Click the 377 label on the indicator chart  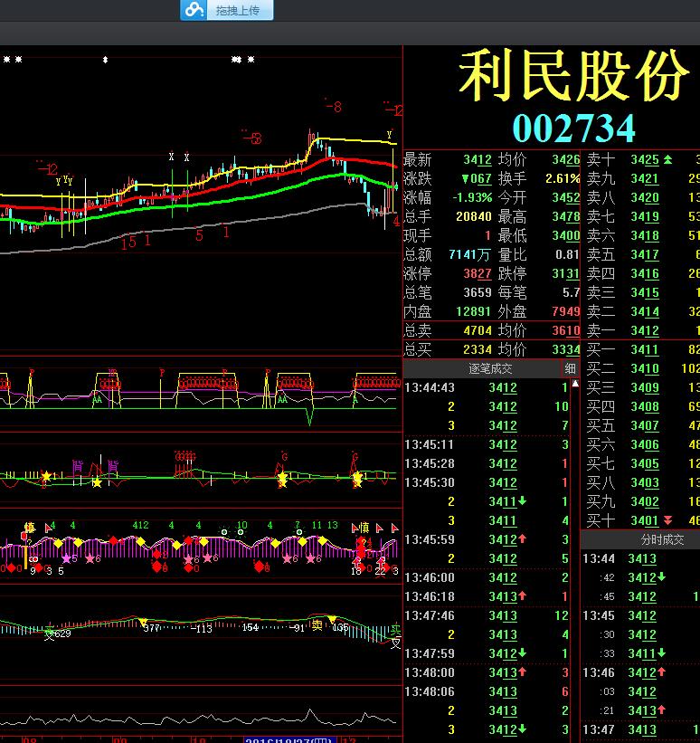click(152, 628)
